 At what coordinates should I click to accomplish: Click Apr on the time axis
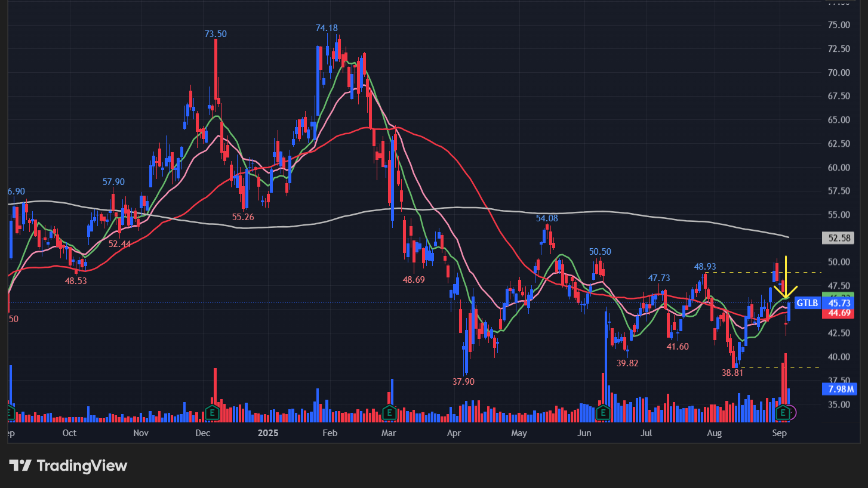point(454,433)
